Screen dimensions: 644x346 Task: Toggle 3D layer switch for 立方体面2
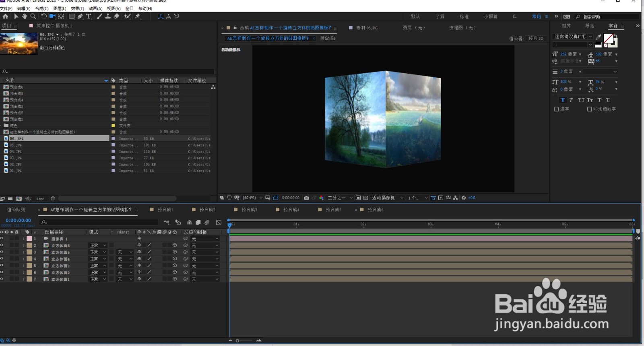(x=175, y=272)
